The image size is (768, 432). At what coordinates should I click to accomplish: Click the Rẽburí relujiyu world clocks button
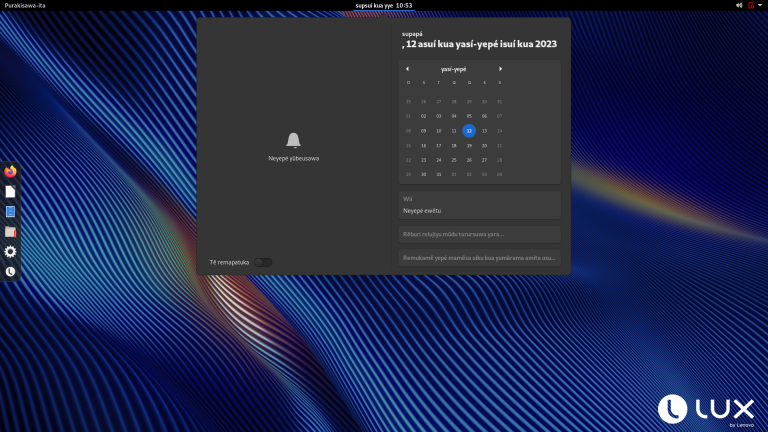[x=480, y=234]
